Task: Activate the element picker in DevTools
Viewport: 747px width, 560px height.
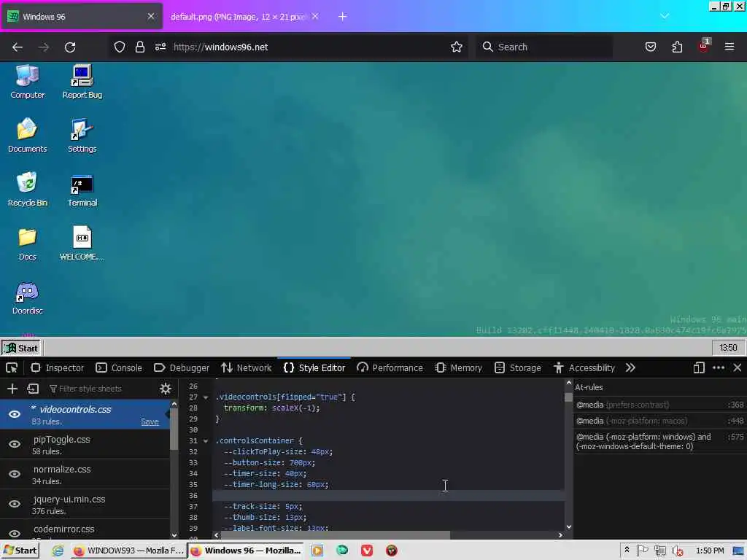Action: pos(12,367)
